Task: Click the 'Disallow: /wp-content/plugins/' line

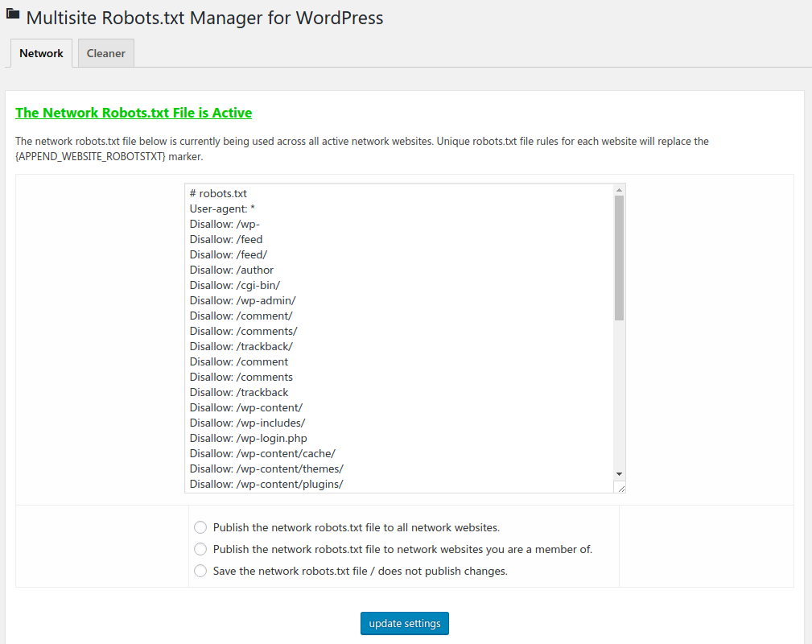Action: (x=266, y=484)
